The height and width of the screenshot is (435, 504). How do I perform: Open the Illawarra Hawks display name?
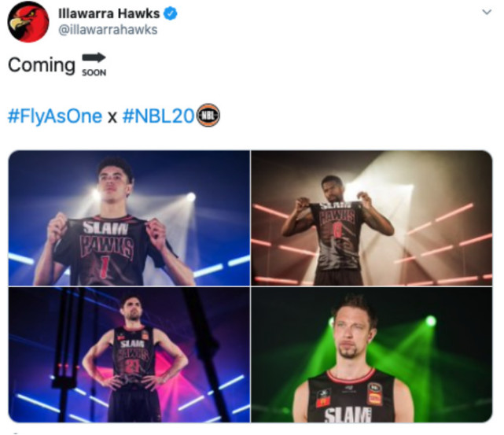pyautogui.click(x=109, y=13)
